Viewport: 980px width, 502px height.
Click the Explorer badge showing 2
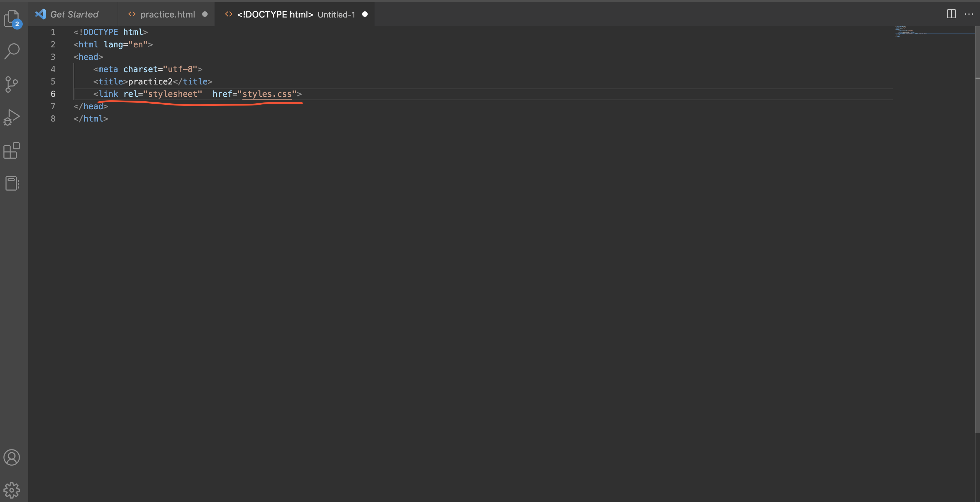(x=17, y=24)
